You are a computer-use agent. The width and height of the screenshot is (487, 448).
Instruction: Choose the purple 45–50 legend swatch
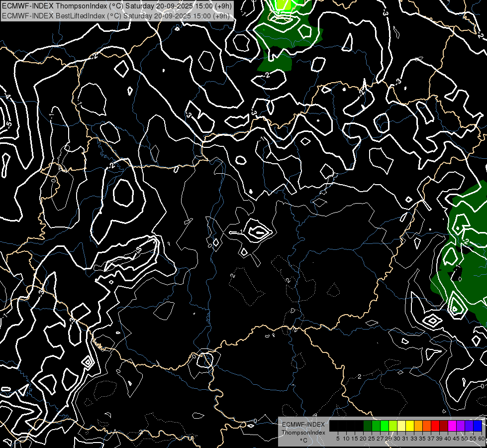pos(461,426)
